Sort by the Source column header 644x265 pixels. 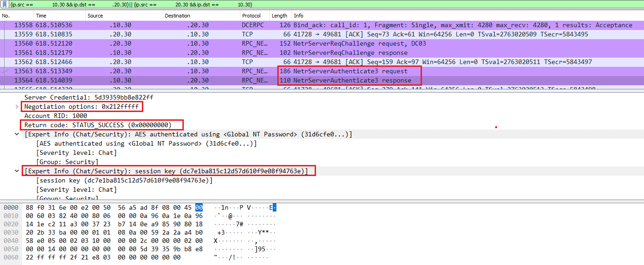(x=95, y=16)
